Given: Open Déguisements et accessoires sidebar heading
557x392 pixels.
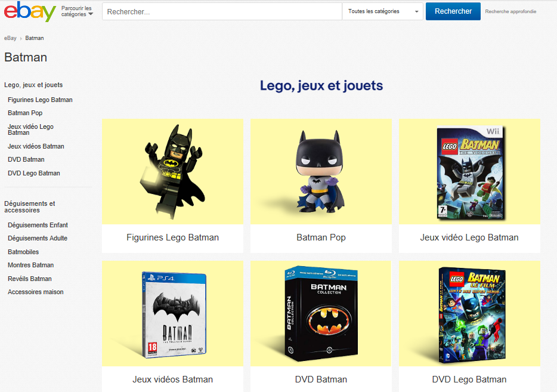Looking at the screenshot, I should click(x=29, y=207).
